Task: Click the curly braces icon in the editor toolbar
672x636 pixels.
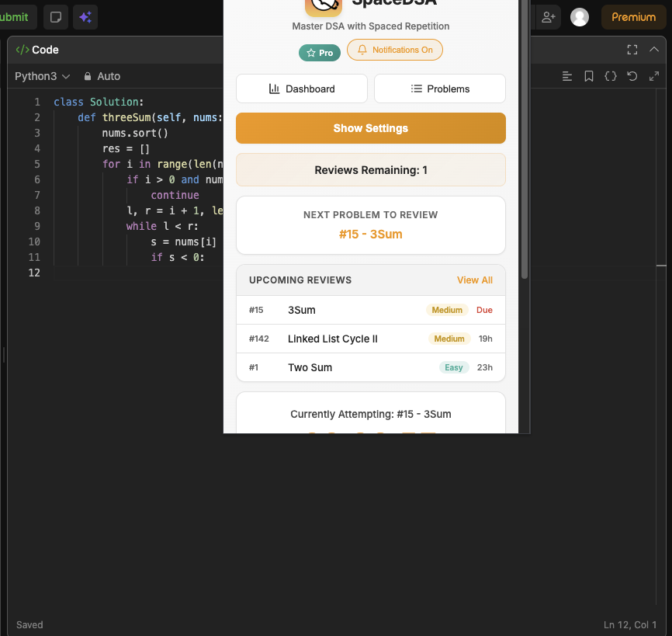Action: [610, 76]
